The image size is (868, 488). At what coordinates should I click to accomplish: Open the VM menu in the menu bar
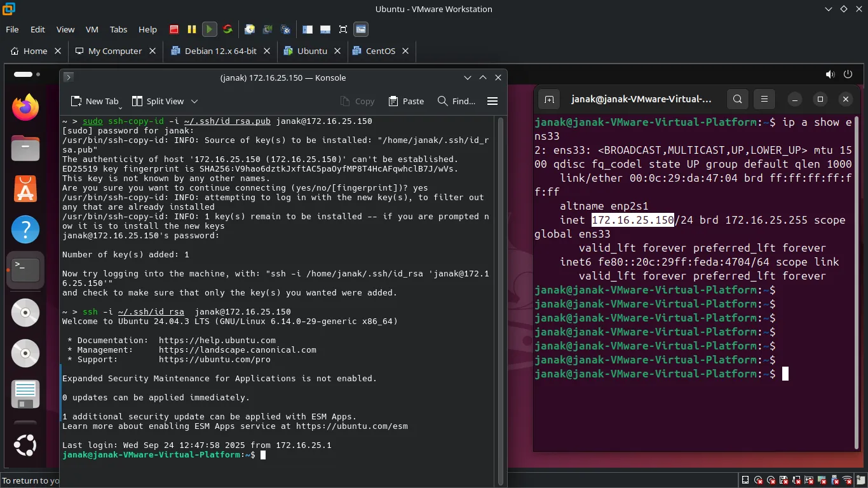[x=92, y=29]
